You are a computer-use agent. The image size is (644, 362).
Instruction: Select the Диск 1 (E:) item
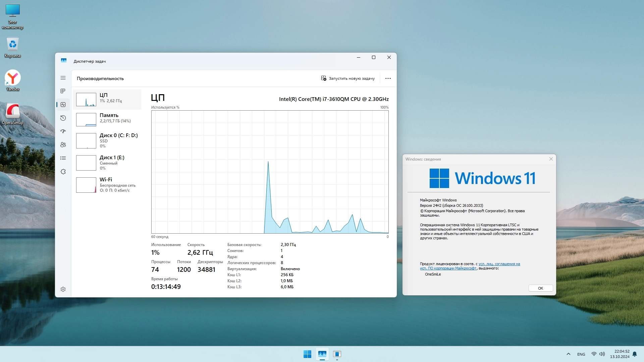tap(107, 163)
